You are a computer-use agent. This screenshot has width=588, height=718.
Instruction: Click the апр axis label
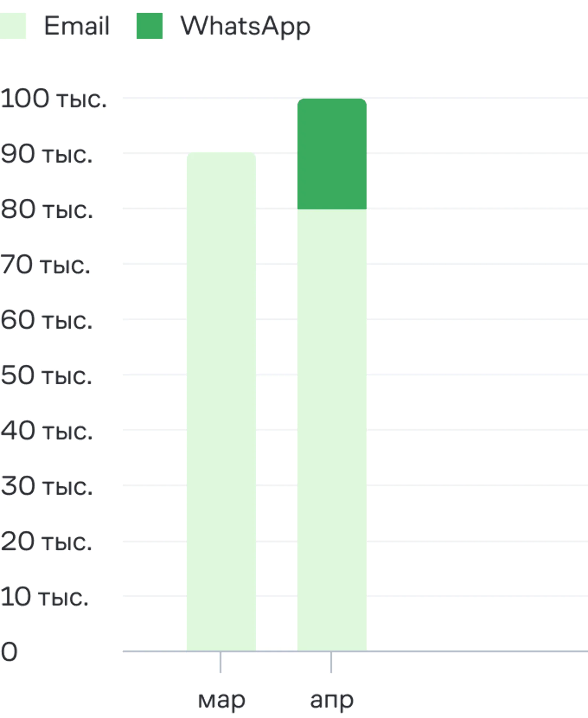[x=332, y=700]
